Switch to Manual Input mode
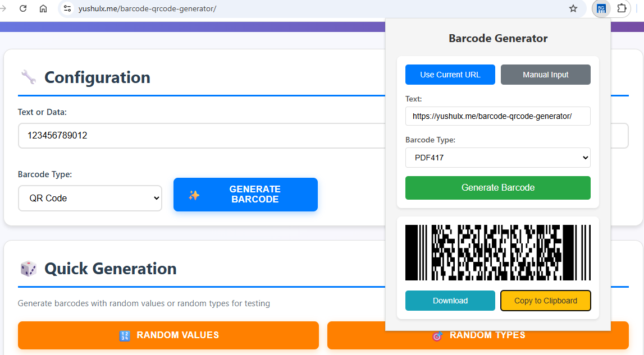Image resolution: width=644 pixels, height=355 pixels. tap(545, 75)
